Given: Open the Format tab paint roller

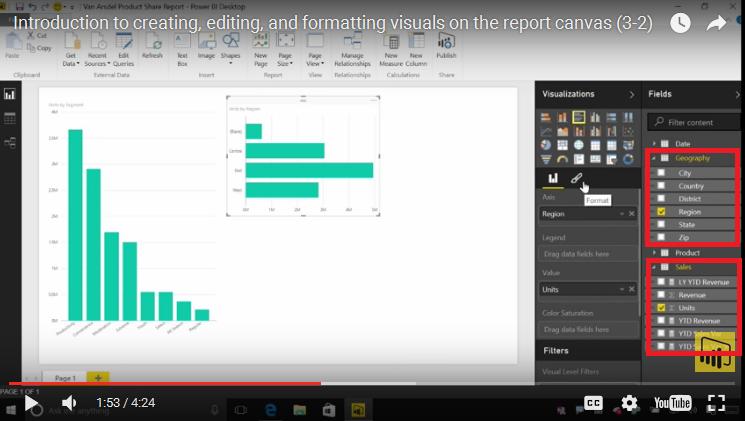Looking at the screenshot, I should click(576, 178).
